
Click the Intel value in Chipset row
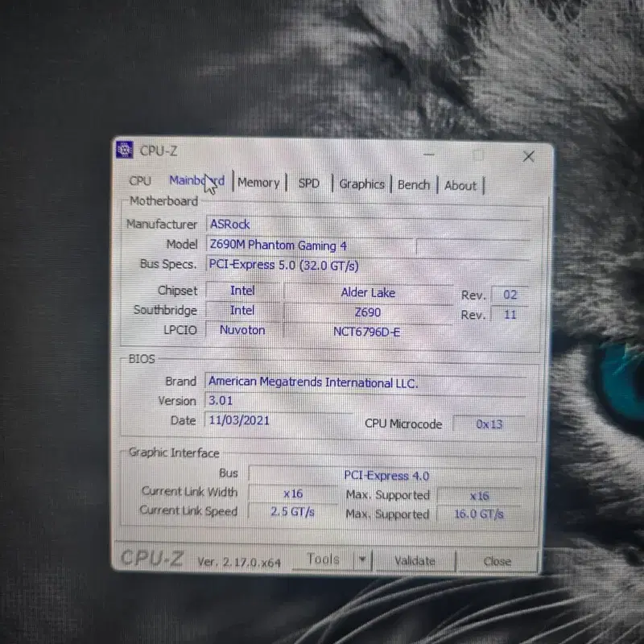point(243,291)
